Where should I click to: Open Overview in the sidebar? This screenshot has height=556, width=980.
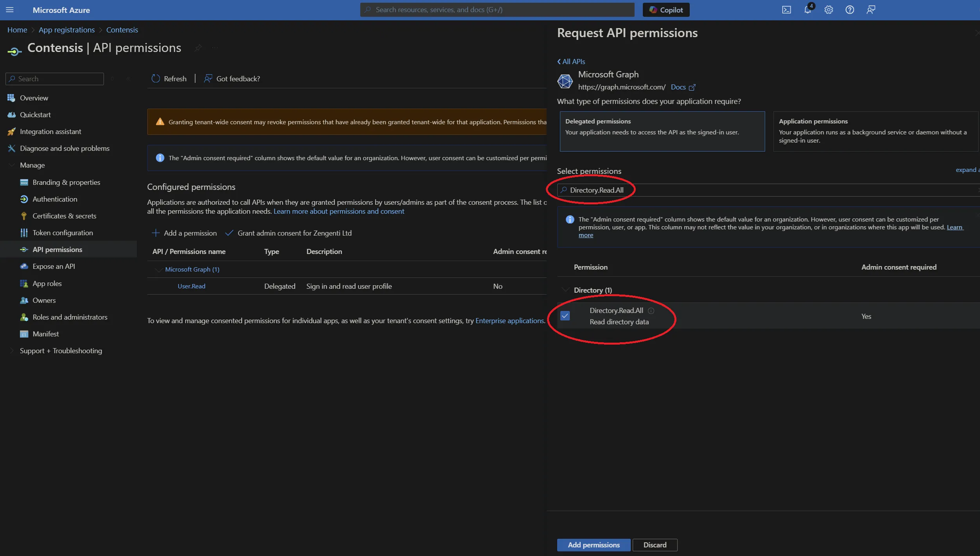coord(34,98)
